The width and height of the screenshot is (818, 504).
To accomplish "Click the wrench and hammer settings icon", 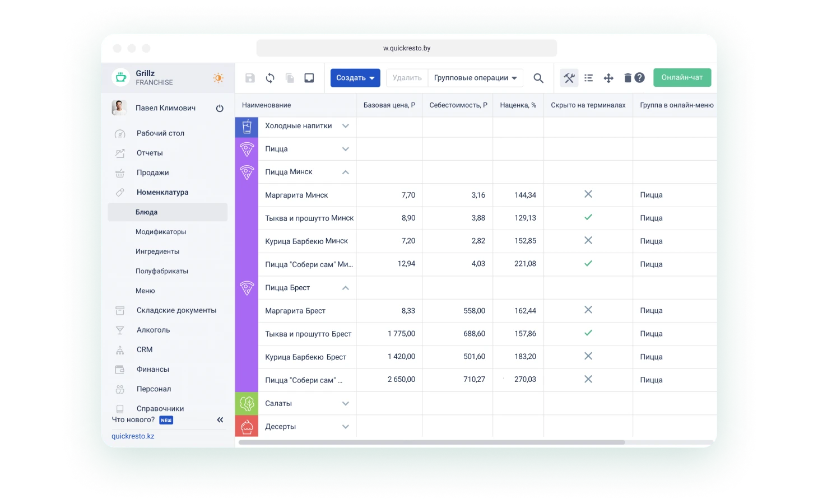I will coord(569,78).
